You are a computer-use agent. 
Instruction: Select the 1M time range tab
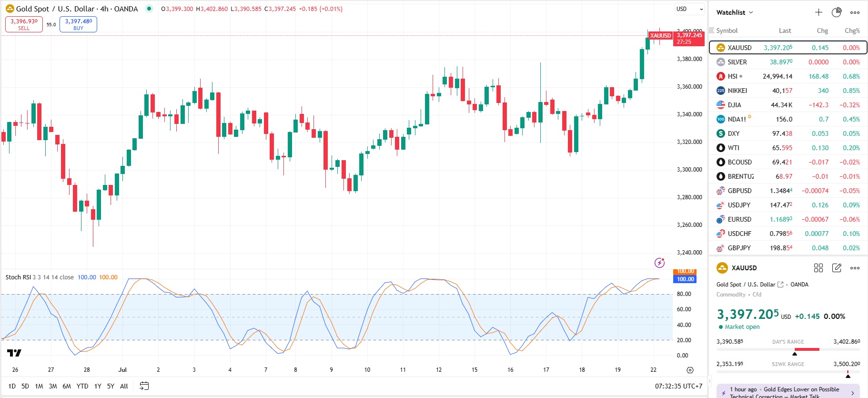39,386
